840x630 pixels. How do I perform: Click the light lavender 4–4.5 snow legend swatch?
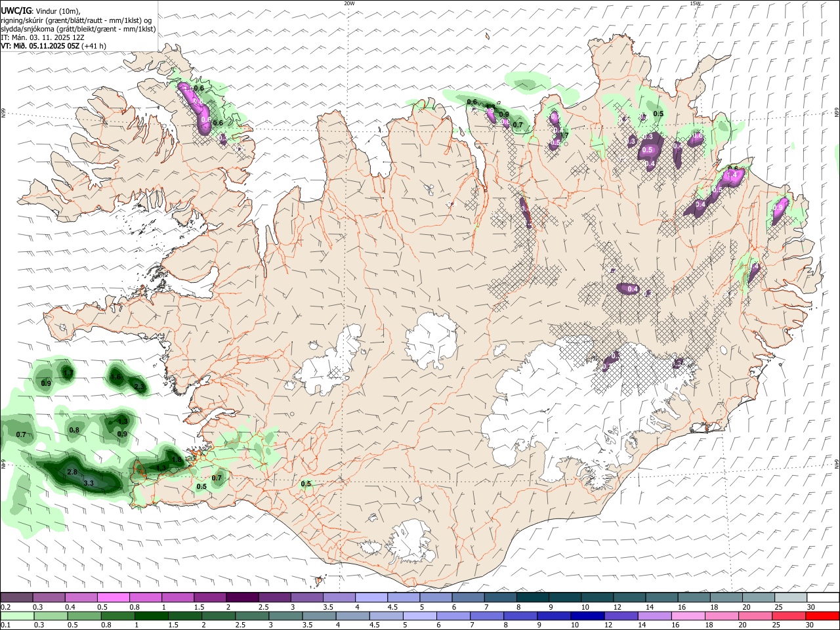pyautogui.click(x=371, y=598)
